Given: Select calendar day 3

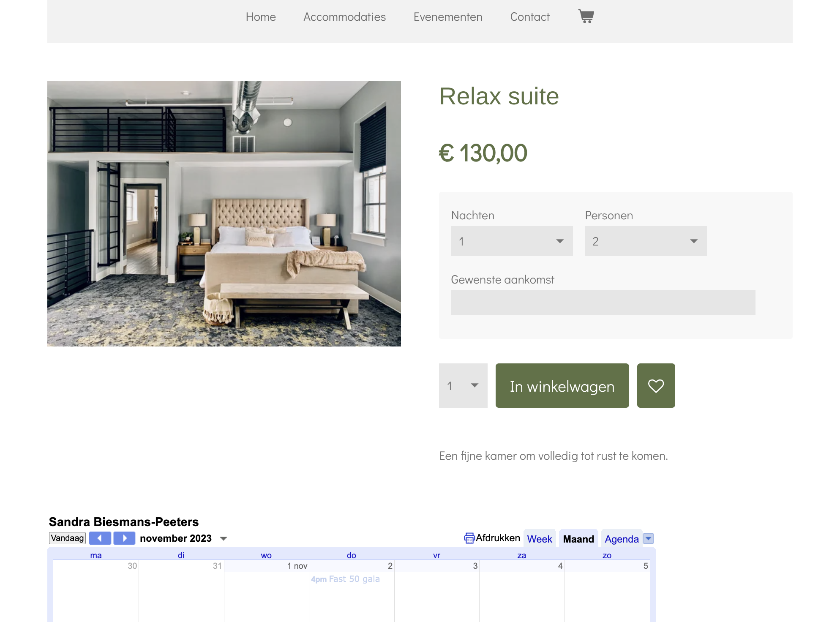Looking at the screenshot, I should pyautogui.click(x=475, y=566).
